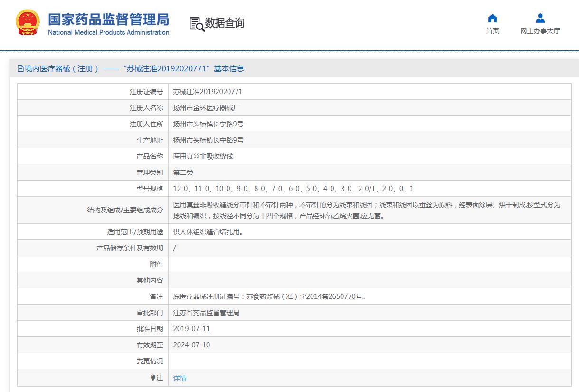Click the 首页 text link
Viewport: 579px width, 392px height.
(x=493, y=31)
